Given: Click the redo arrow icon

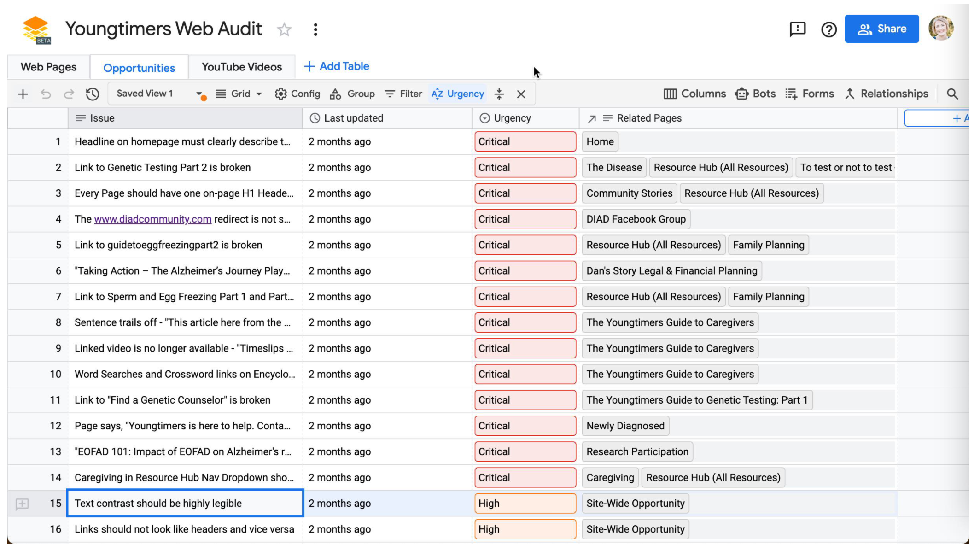Looking at the screenshot, I should pyautogui.click(x=69, y=94).
